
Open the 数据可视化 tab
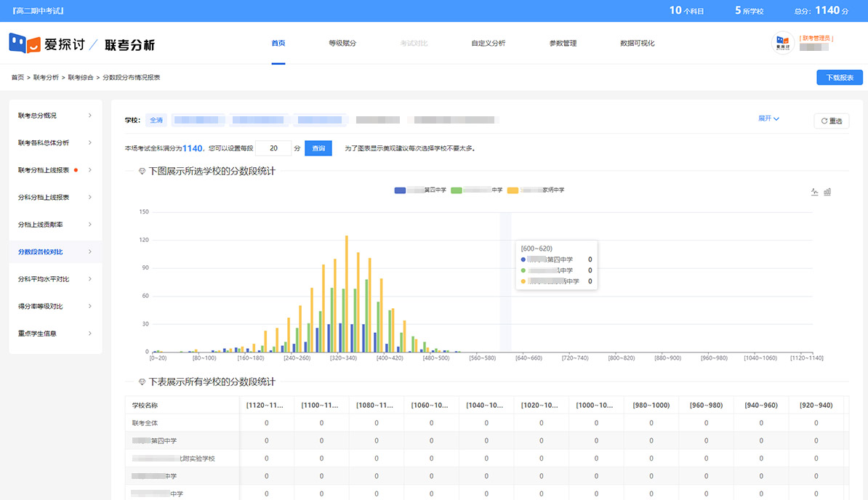[x=637, y=44]
